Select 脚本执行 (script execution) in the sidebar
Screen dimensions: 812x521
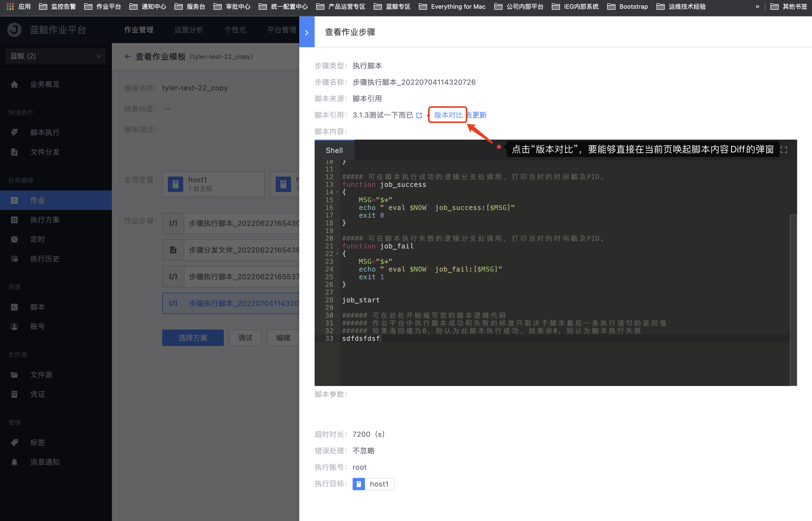[45, 132]
